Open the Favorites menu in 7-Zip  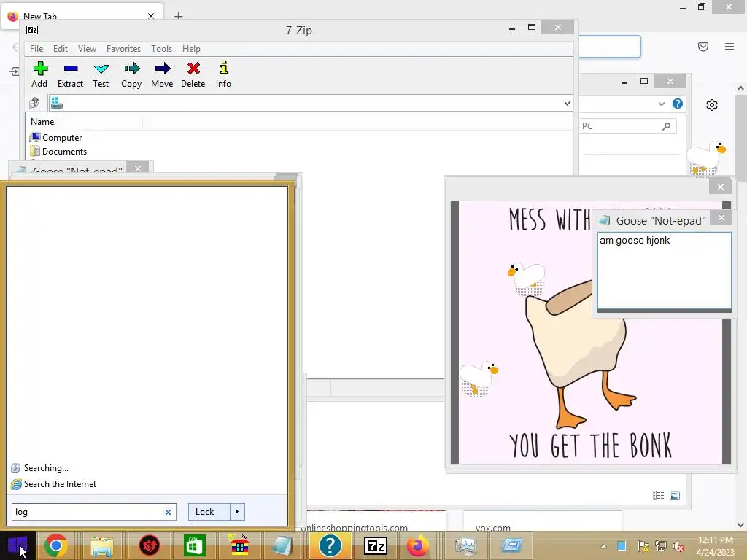pos(123,49)
